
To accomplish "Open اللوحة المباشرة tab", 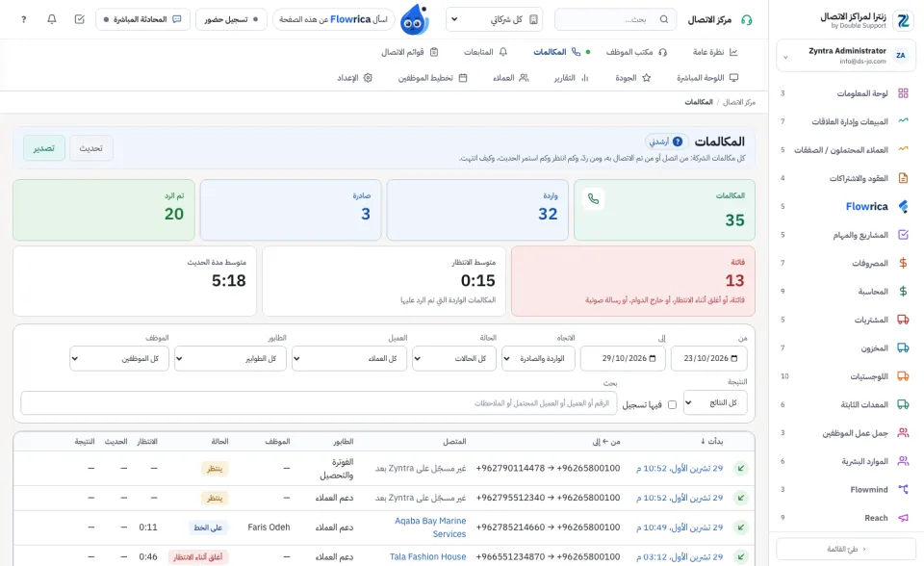I will (707, 78).
